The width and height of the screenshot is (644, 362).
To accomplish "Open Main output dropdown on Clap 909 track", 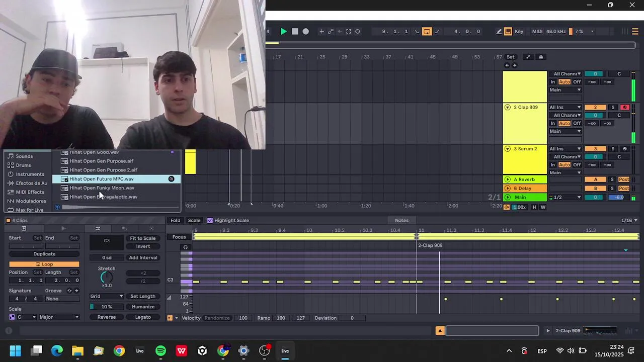I will [x=565, y=131].
